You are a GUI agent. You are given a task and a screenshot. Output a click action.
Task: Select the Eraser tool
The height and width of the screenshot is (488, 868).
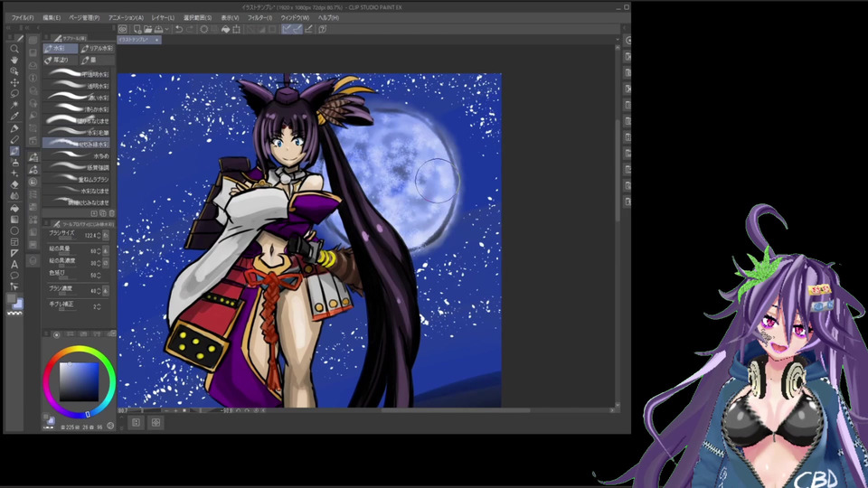pos(14,184)
